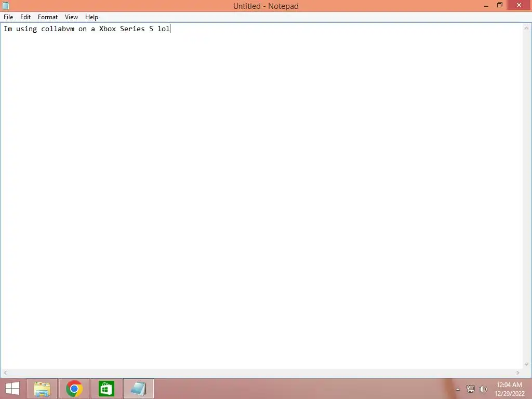Click the Notepad icon in the title bar
Image resolution: width=532 pixels, height=399 pixels.
click(x=6, y=5)
